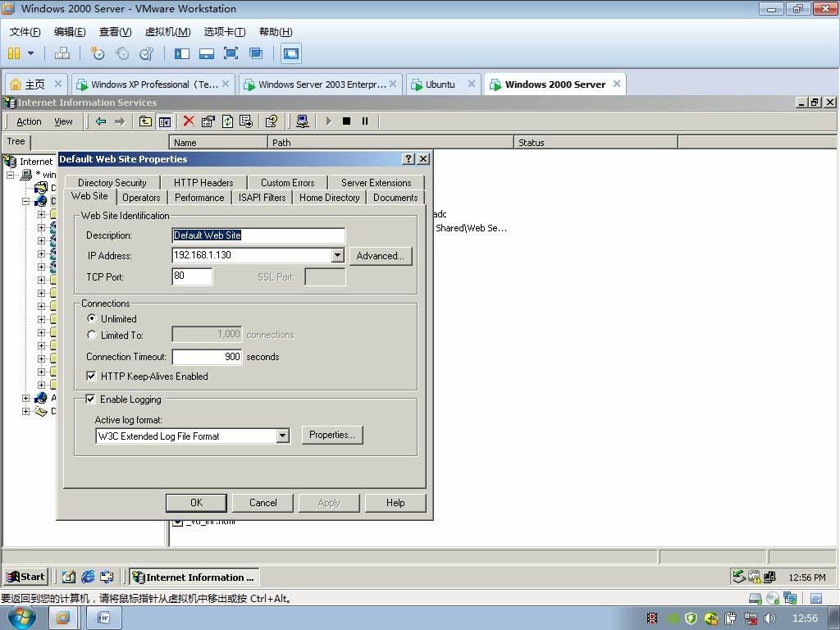Open the Documents tab
Screen dimensions: 840x630
tap(395, 198)
